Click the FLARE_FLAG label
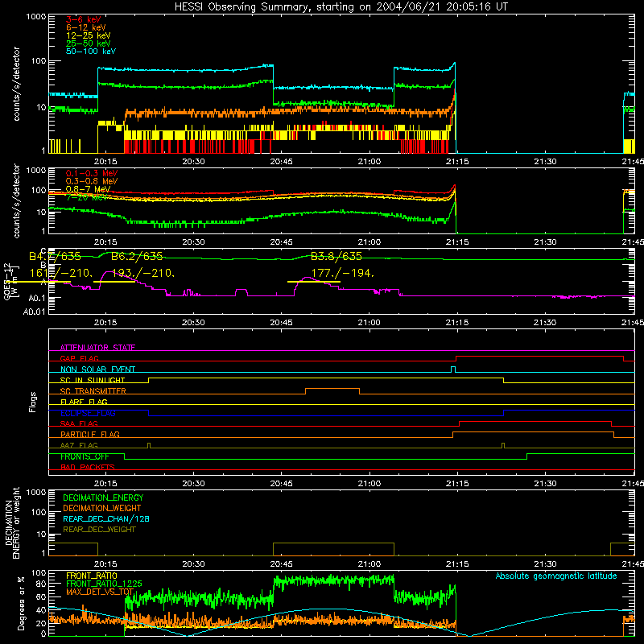The width and height of the screenshot is (644, 644). click(x=84, y=402)
